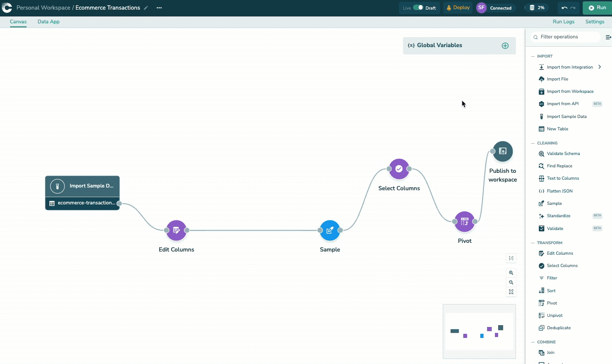The image size is (612, 364).
Task: Zoom in on the canvas
Action: pos(511,273)
